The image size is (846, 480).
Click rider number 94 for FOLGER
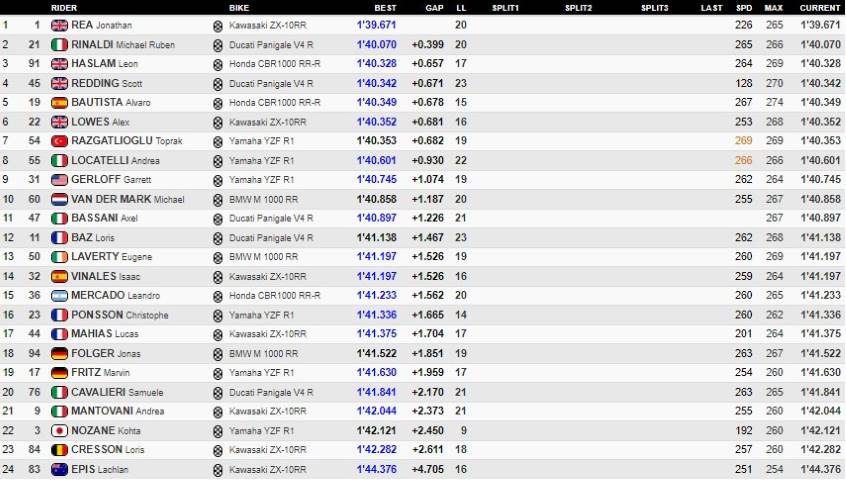coord(35,354)
